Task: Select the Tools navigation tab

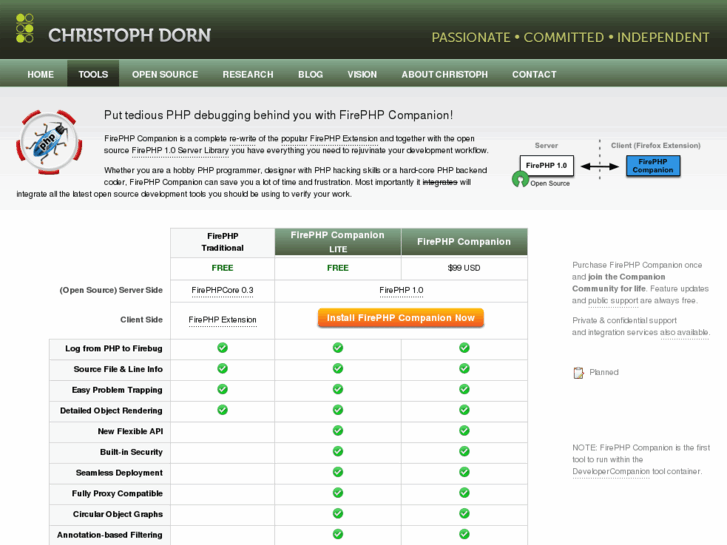Action: (x=93, y=74)
